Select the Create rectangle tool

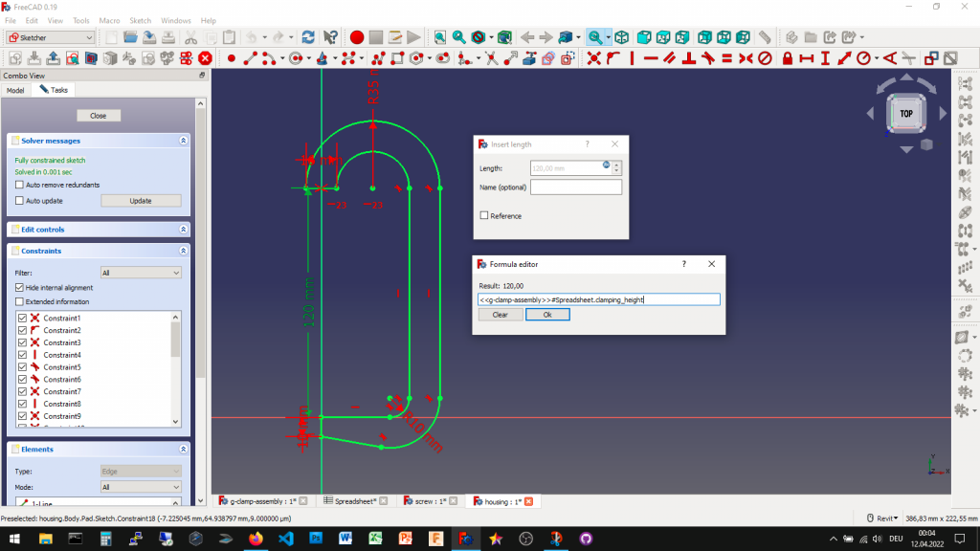click(397, 58)
